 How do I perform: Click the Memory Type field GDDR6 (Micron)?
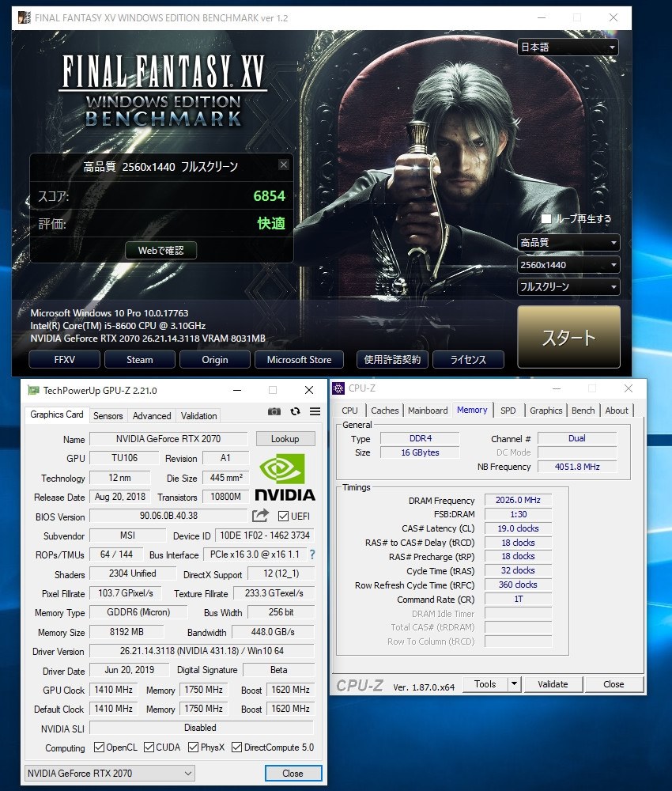click(x=138, y=612)
